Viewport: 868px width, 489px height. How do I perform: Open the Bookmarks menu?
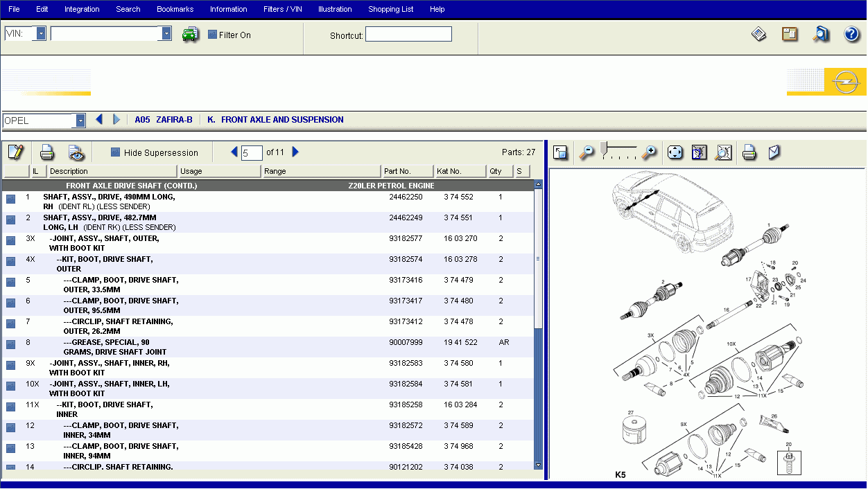pyautogui.click(x=175, y=9)
